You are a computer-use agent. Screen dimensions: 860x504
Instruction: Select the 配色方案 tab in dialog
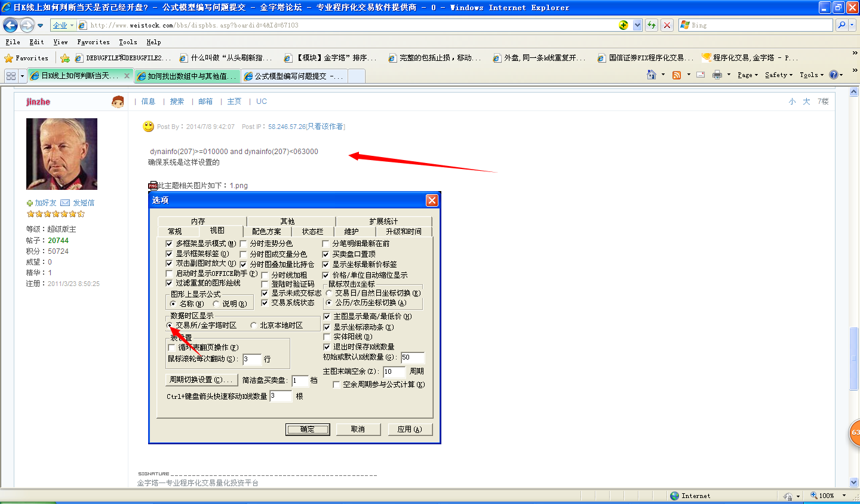point(266,232)
